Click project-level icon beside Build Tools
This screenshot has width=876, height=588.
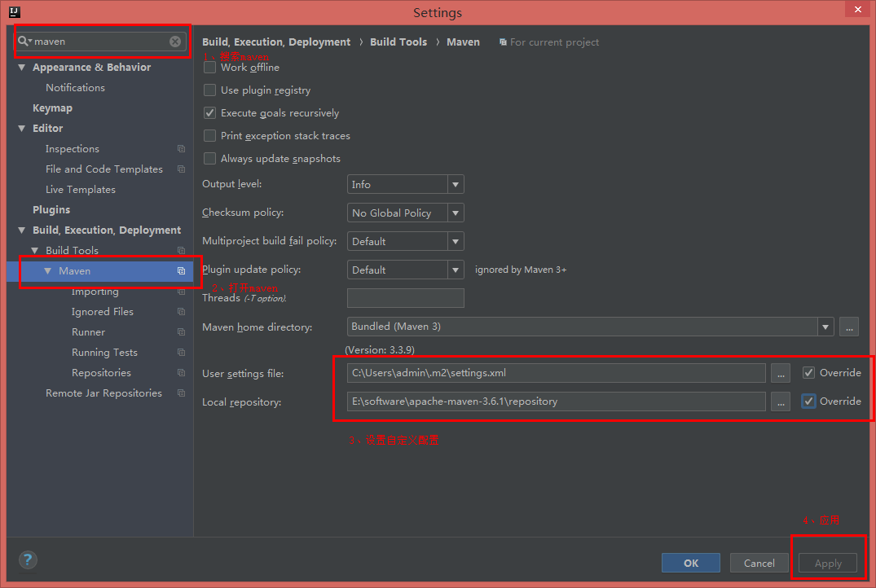[181, 250]
